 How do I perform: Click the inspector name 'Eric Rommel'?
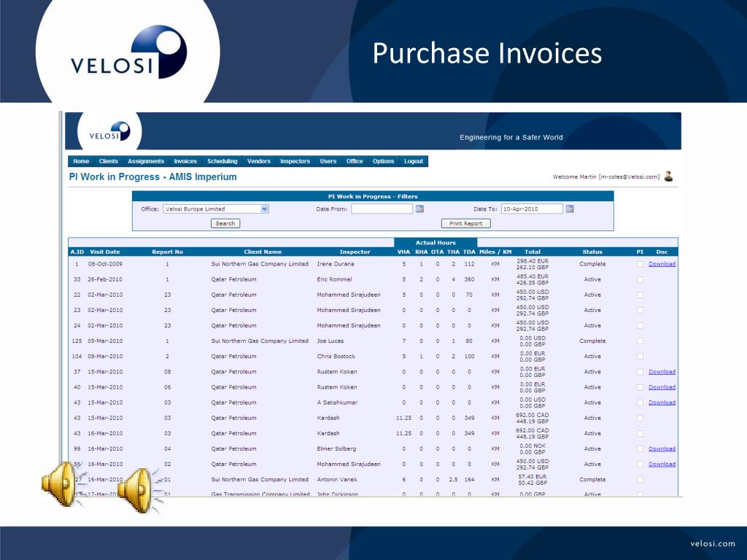tap(334, 279)
